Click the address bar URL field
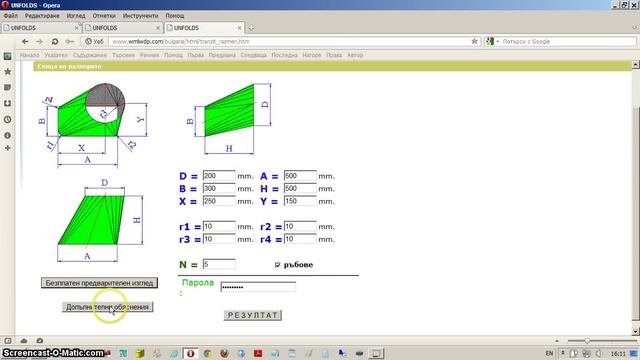This screenshot has height=360, width=640. 290,41
